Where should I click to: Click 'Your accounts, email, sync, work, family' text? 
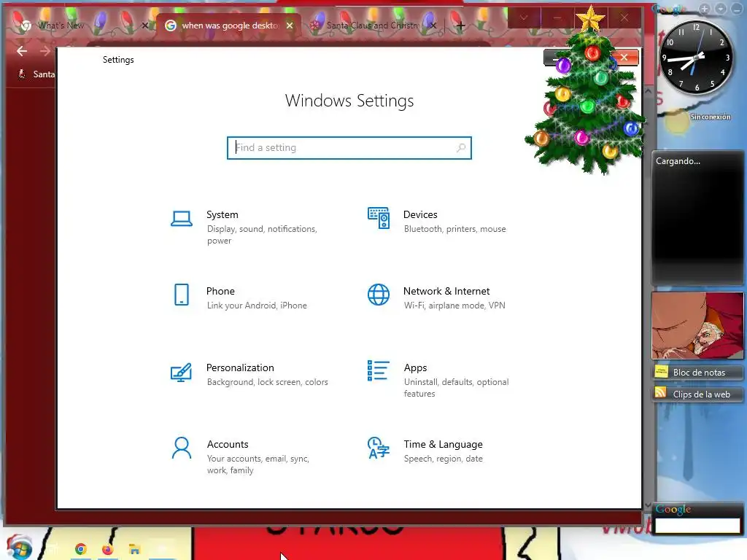tap(258, 464)
